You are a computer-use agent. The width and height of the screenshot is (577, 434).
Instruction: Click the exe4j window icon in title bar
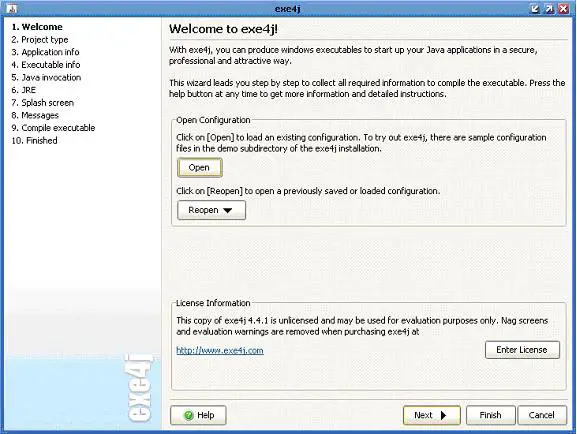[13, 8]
